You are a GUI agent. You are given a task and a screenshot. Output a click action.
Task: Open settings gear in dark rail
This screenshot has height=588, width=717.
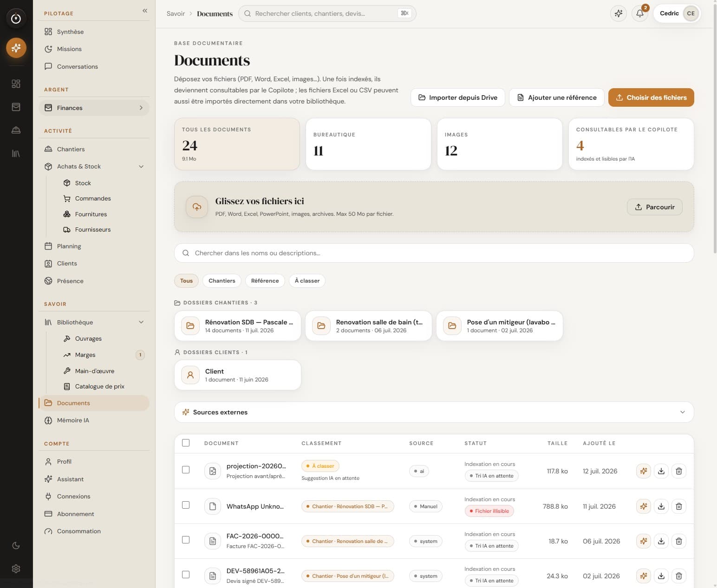pos(16,569)
